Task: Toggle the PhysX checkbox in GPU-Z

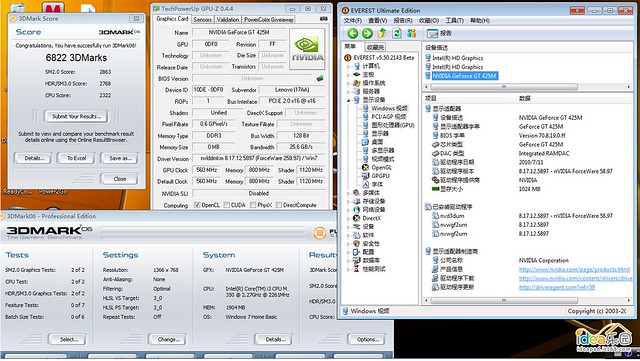Action: pyautogui.click(x=253, y=205)
